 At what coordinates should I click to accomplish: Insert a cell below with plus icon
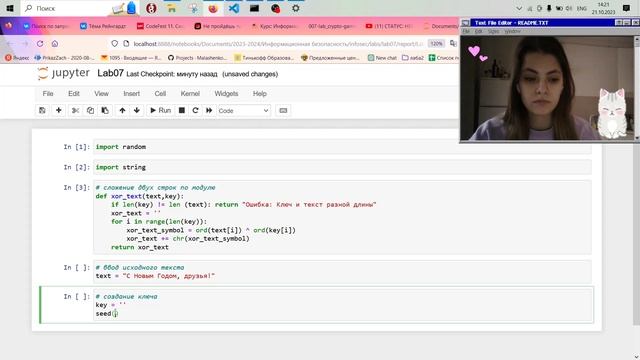[59, 111]
